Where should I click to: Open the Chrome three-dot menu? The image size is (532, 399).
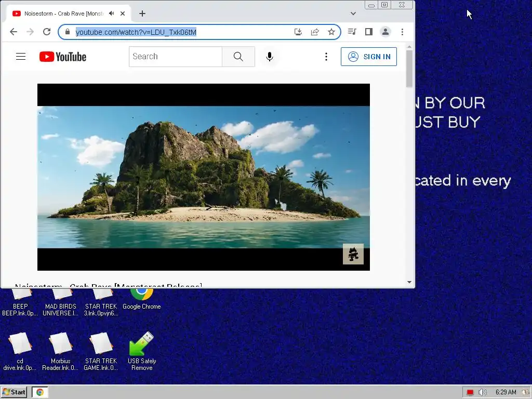403,32
